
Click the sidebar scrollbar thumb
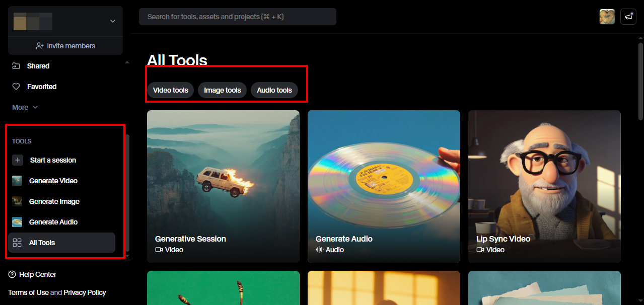pyautogui.click(x=127, y=193)
